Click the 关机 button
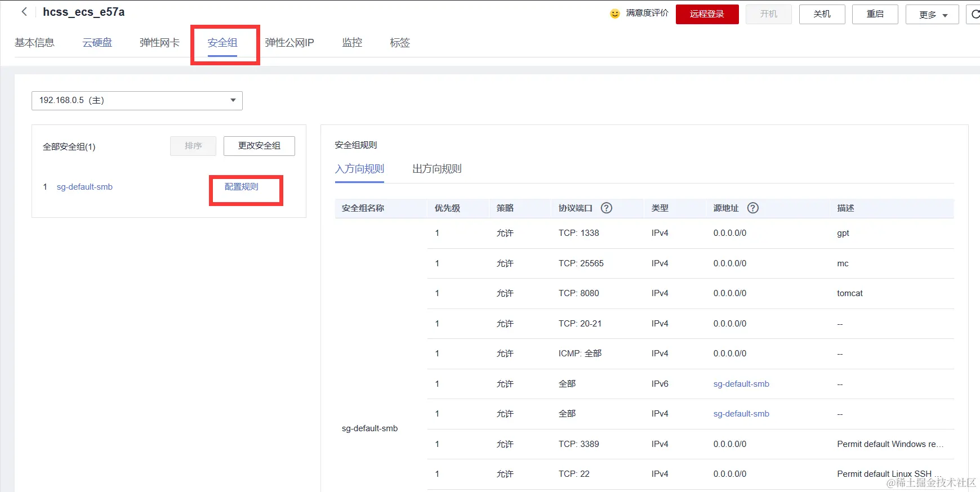This screenshot has width=980, height=492. (x=822, y=14)
